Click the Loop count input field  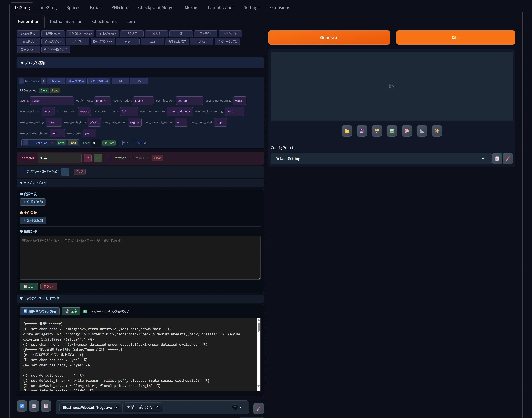click(x=96, y=143)
